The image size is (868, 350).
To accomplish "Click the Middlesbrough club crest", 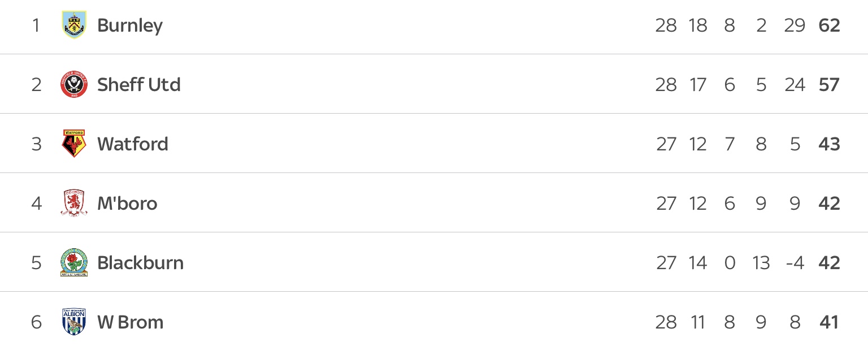I will 74,203.
